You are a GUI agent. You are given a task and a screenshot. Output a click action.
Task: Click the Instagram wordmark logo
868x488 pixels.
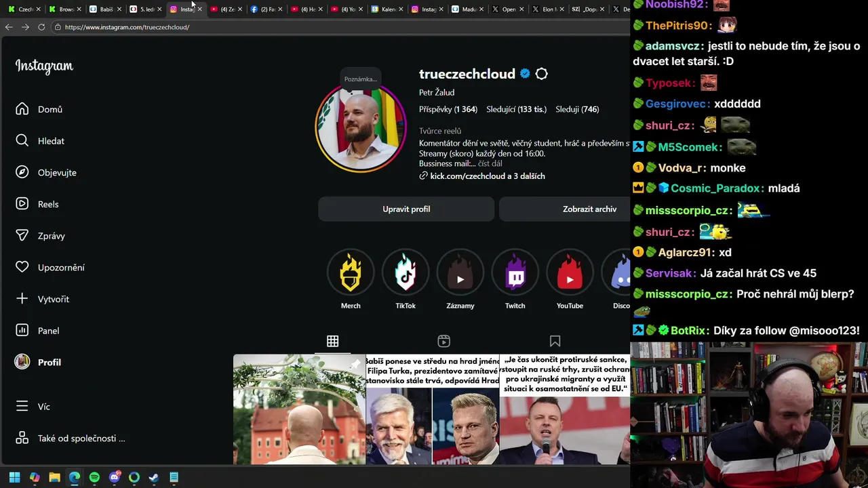[44, 66]
